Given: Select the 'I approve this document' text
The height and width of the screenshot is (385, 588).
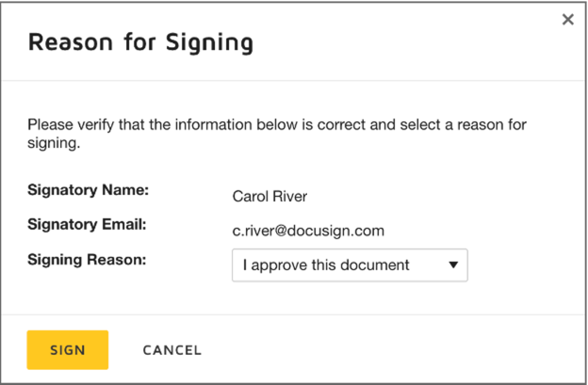Looking at the screenshot, I should point(326,265).
